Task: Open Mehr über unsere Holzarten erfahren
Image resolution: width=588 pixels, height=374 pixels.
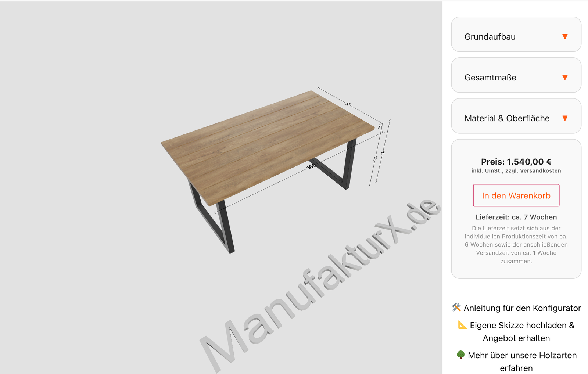Action: 522,362
